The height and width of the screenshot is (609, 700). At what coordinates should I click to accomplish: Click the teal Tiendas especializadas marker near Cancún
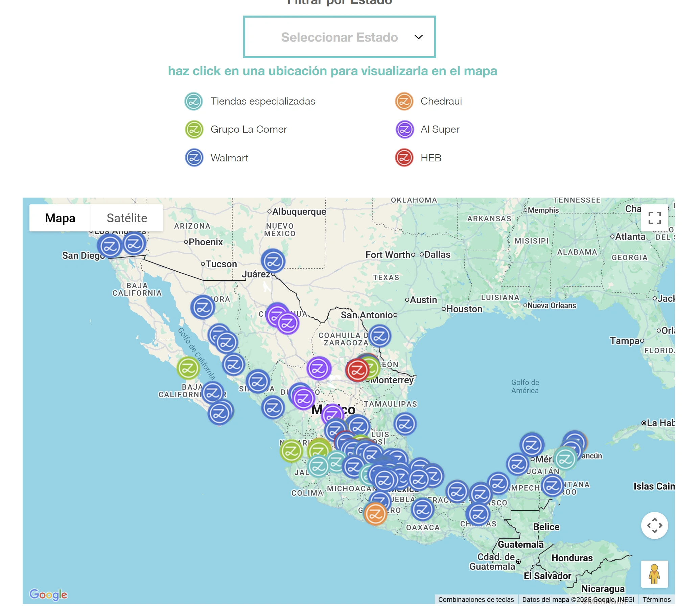[565, 459]
